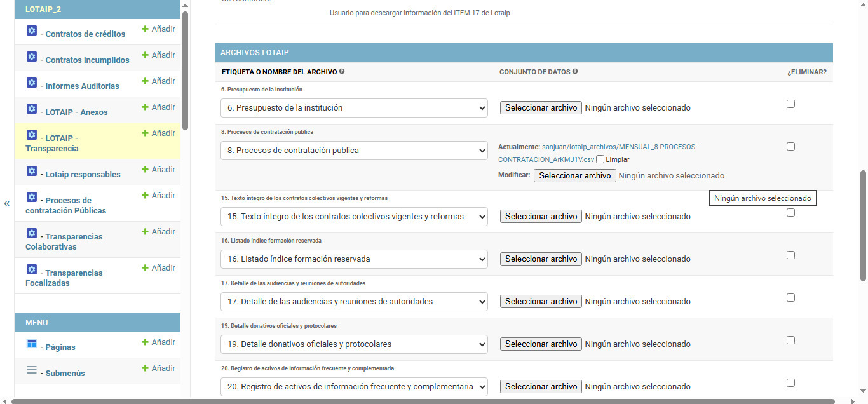Check the Limpiar checkbox for the current file
Viewport: 868px width, 404px height.
coord(600,159)
